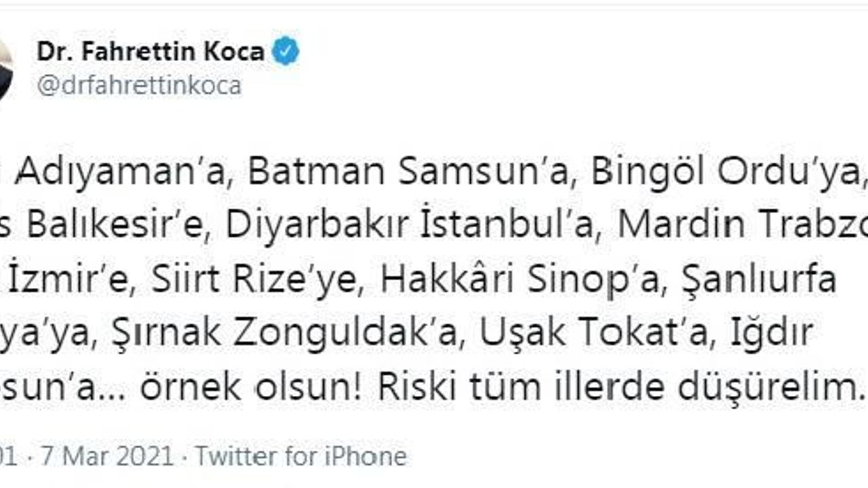This screenshot has width=868, height=488.
Task: Open the Twitter for iPhone source link
Action: pyautogui.click(x=301, y=456)
